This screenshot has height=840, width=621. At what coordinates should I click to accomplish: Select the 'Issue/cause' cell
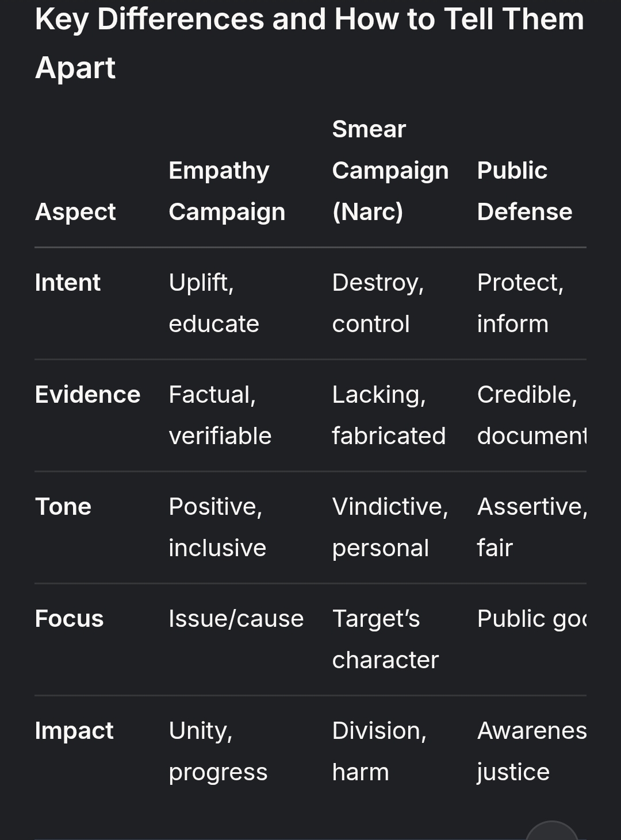[236, 619]
